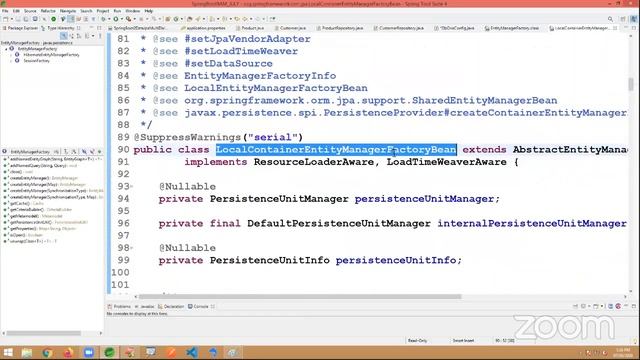The width and height of the screenshot is (640, 360).
Task: Open the Debug dropdown arrow in toolbar
Action: click(109, 19)
